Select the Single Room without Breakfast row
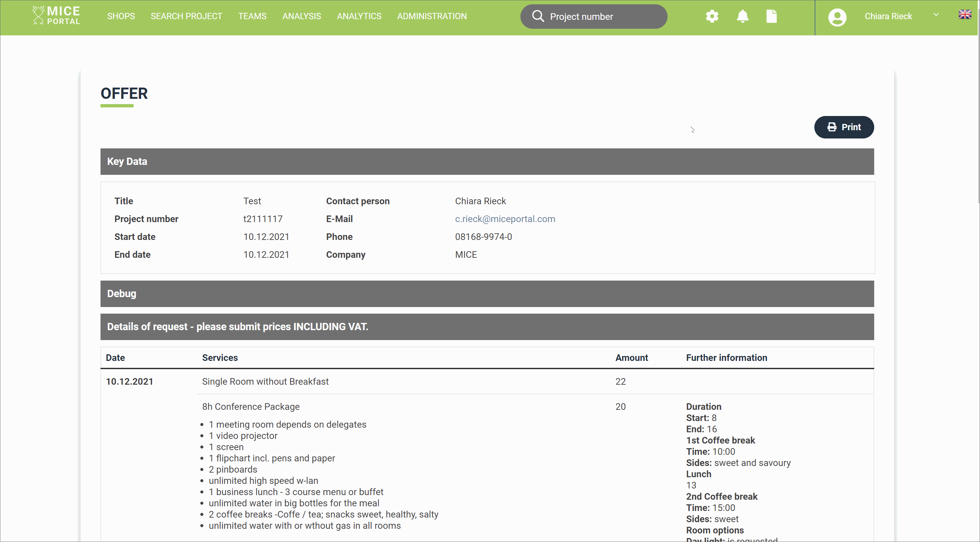 click(x=265, y=381)
